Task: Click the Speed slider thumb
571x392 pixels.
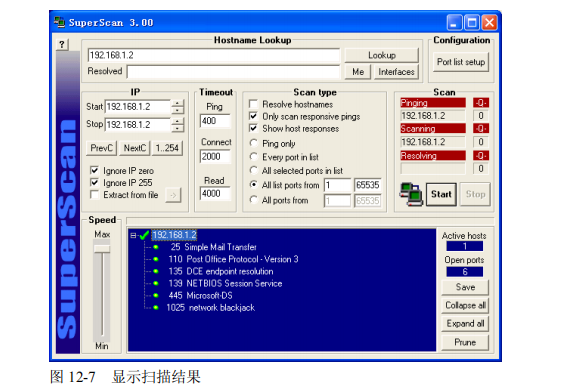Action: (102, 248)
